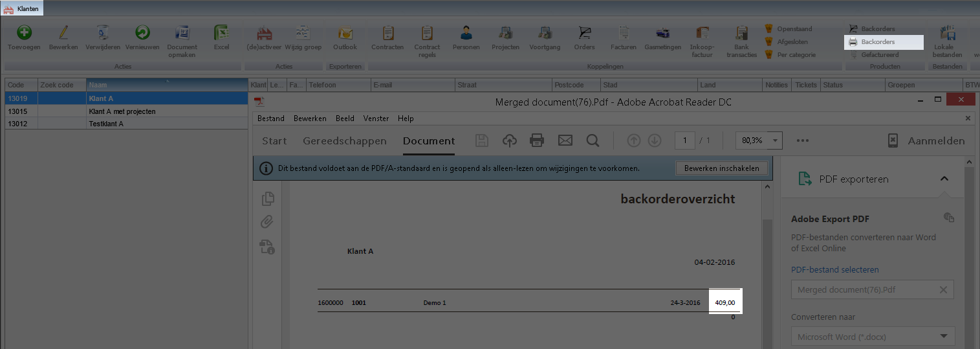980x349 pixels.
Task: Click the search magnifier in Acrobat
Action: [592, 141]
